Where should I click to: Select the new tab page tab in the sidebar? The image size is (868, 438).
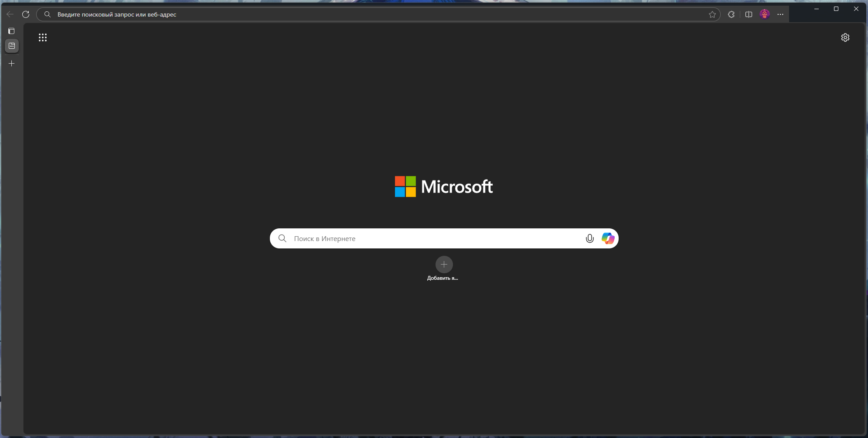12,46
